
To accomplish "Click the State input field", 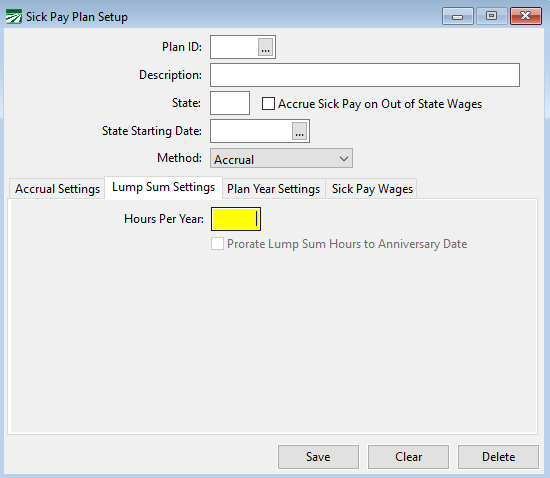I will point(230,103).
